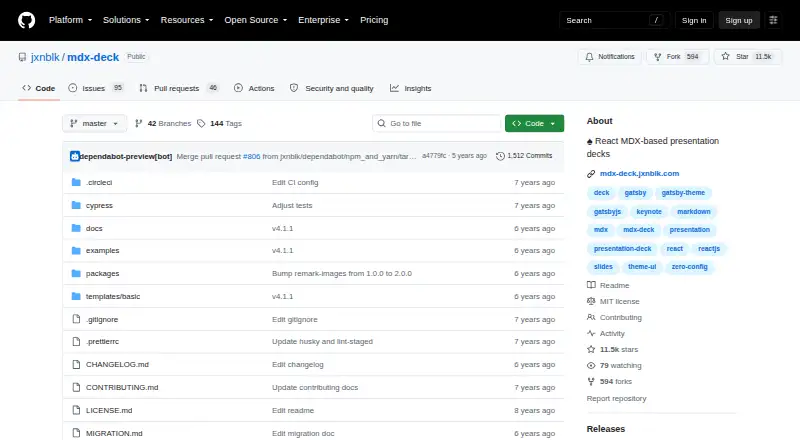The width and height of the screenshot is (800, 440).
Task: Switch to the Insights tab
Action: [411, 88]
